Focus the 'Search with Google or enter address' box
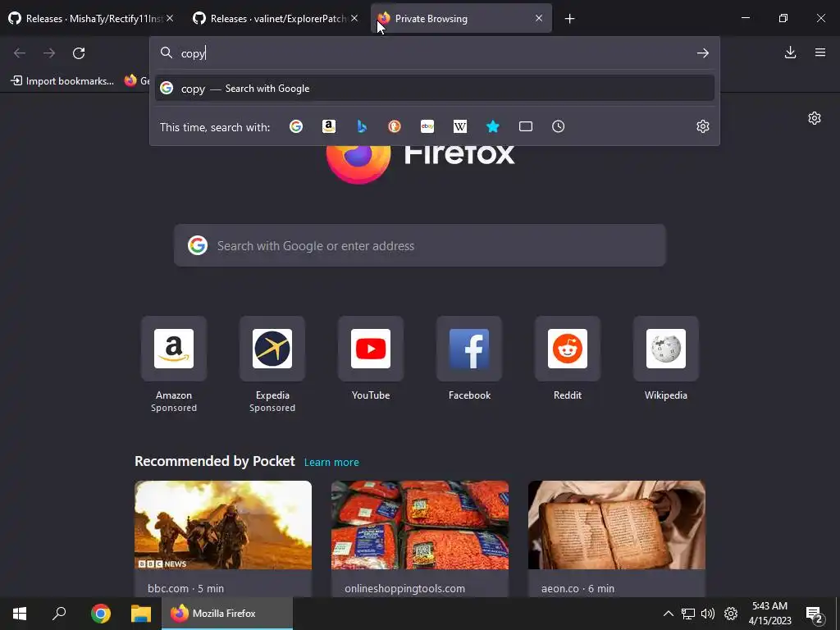The width and height of the screenshot is (840, 630). tap(419, 245)
